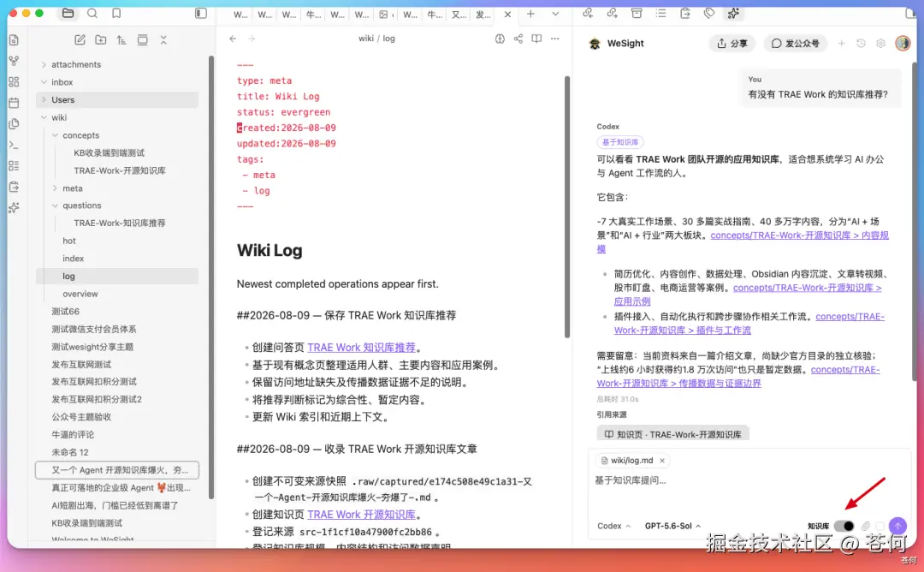Click the sparkles ribbon icon at left
The height and width of the screenshot is (572, 924).
point(15,207)
